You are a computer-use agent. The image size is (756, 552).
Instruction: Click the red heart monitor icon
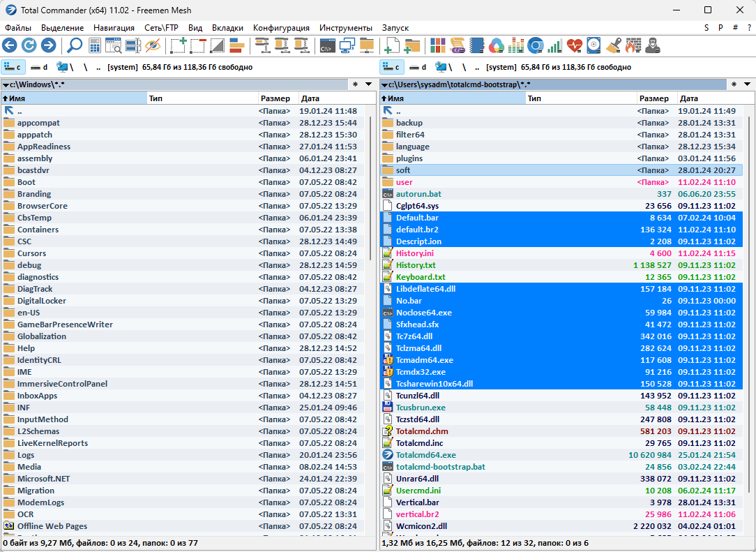click(574, 46)
